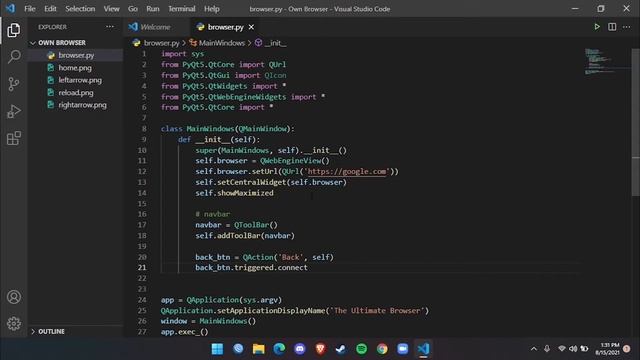Open the Extensions view
The width and height of the screenshot is (640, 360).
click(x=13, y=138)
